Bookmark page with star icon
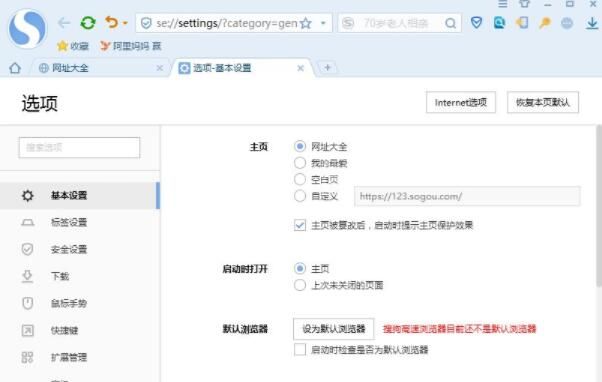 (x=306, y=23)
